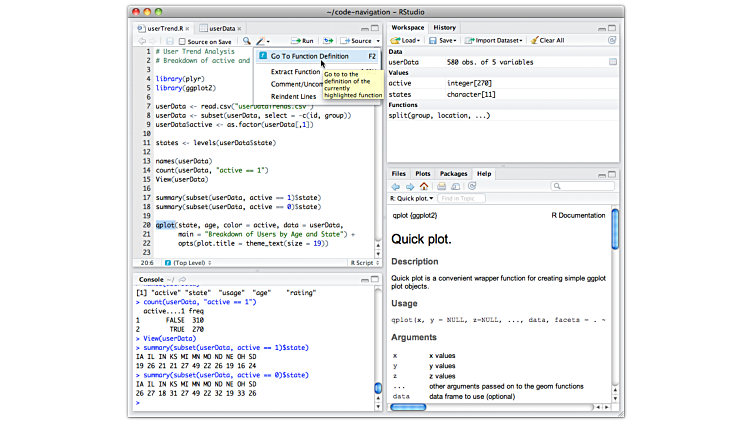This screenshot has width=752, height=423.
Task: Click the code tools magic wand icon
Action: (x=261, y=41)
